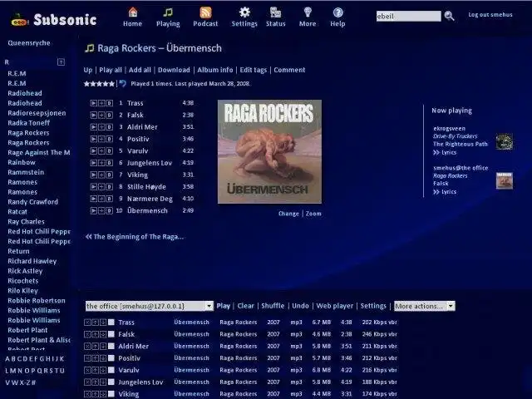Play the track Trass in album list
532x399 pixels.
pyautogui.click(x=94, y=103)
